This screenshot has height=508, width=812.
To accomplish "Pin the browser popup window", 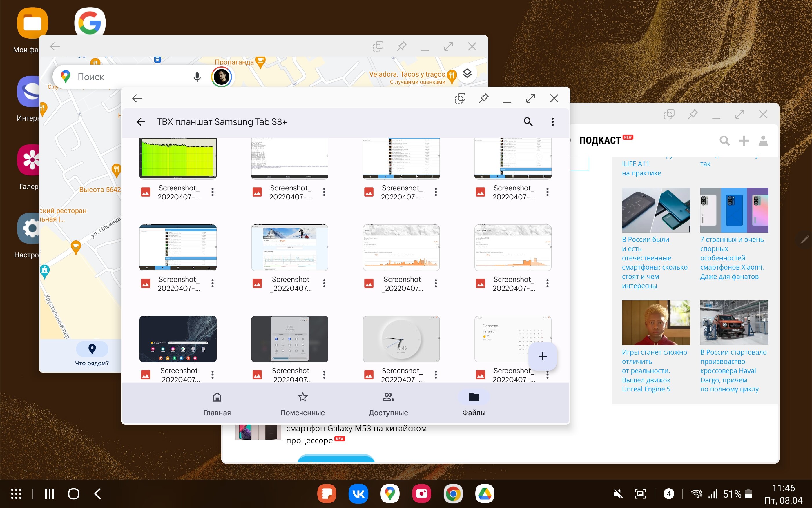I will tap(693, 114).
